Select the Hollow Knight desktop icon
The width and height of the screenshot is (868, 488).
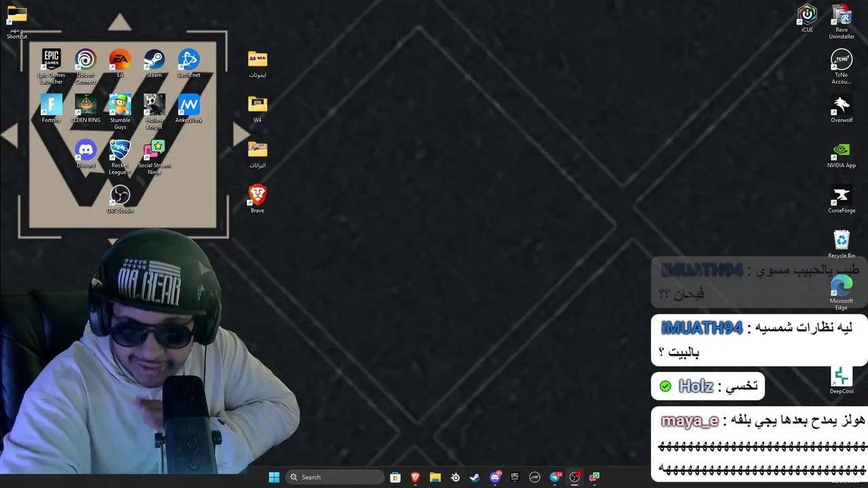154,112
